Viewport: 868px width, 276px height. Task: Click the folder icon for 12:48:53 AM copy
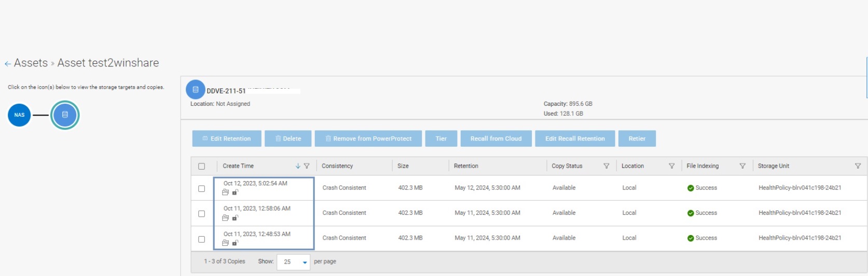click(226, 243)
